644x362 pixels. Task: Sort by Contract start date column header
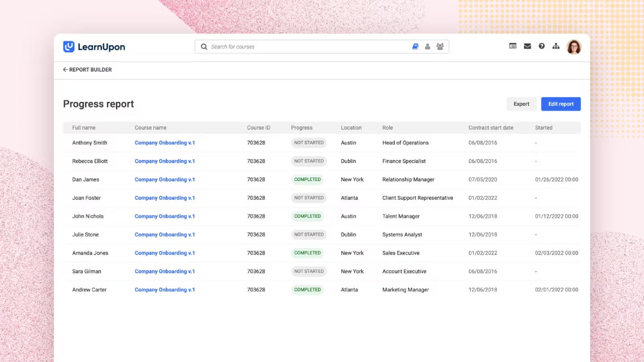[x=491, y=128]
